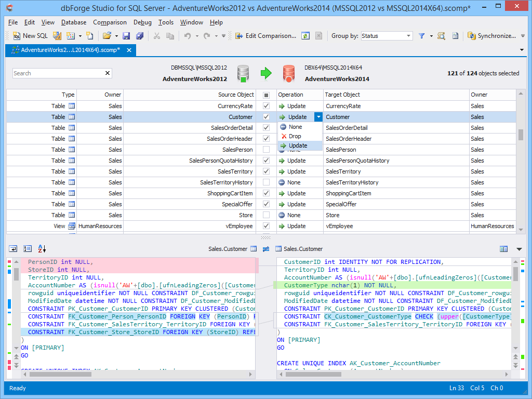Viewport: 532px width, 399px height.
Task: Open the Comparison menu
Action: pyautogui.click(x=110, y=22)
